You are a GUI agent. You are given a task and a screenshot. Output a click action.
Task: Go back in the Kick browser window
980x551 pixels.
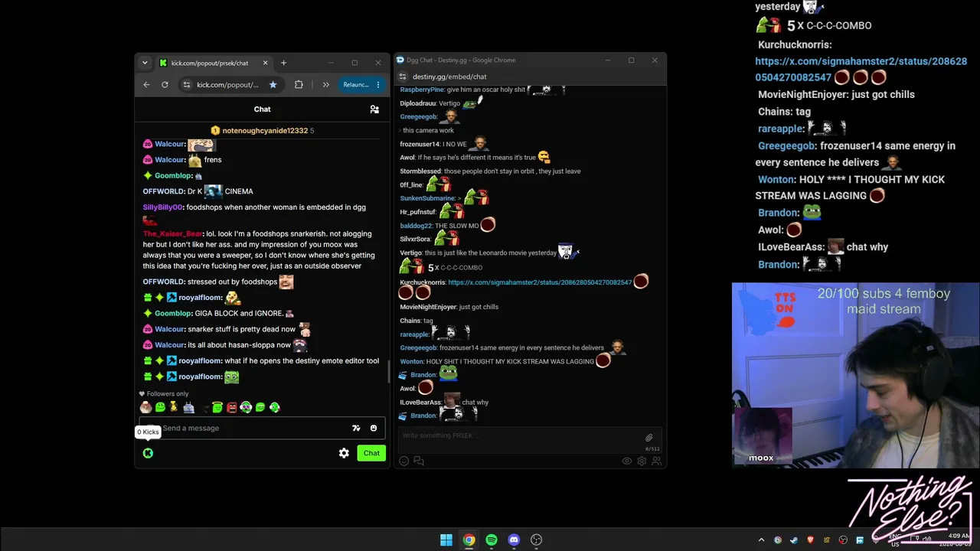tap(147, 84)
